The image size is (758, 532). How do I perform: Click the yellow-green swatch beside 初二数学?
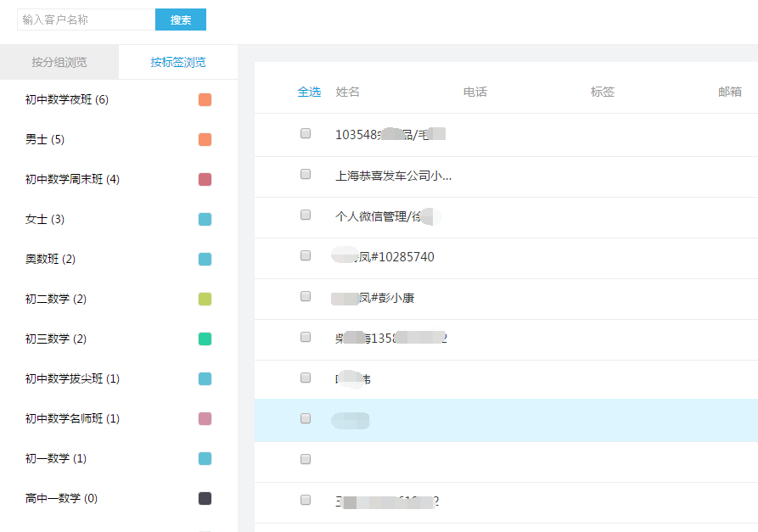[205, 300]
